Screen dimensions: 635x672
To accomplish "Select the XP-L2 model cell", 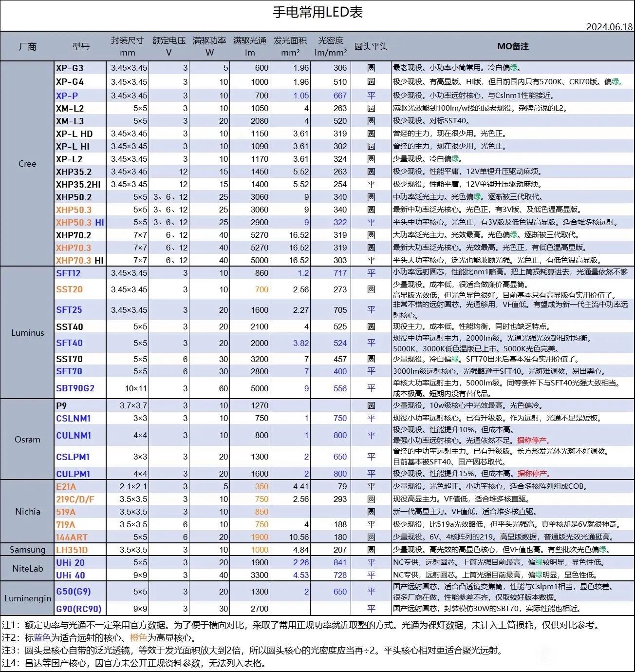I will (x=80, y=159).
